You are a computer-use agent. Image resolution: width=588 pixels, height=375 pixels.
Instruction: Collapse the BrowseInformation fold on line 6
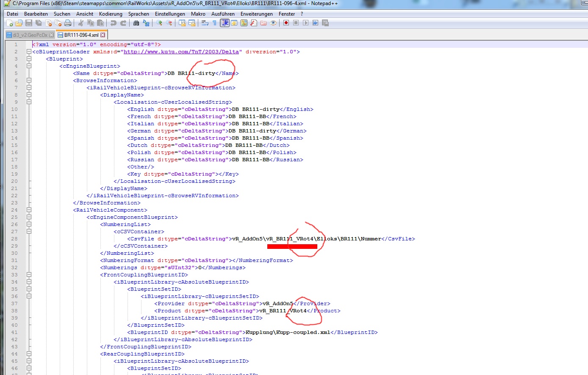[29, 80]
